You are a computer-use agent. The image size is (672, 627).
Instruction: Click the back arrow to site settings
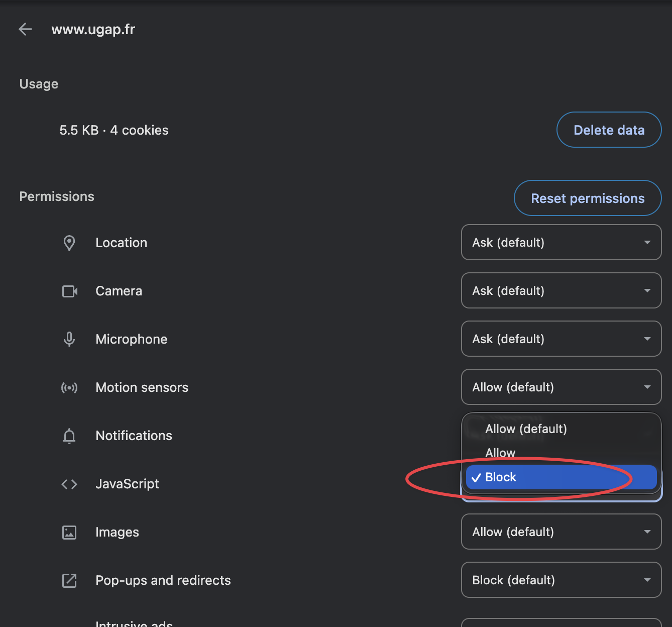[25, 29]
